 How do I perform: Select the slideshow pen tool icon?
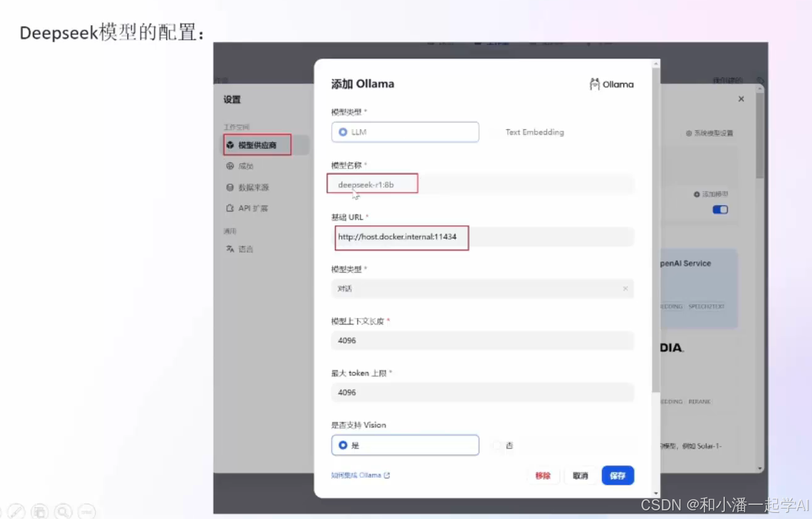(x=17, y=511)
